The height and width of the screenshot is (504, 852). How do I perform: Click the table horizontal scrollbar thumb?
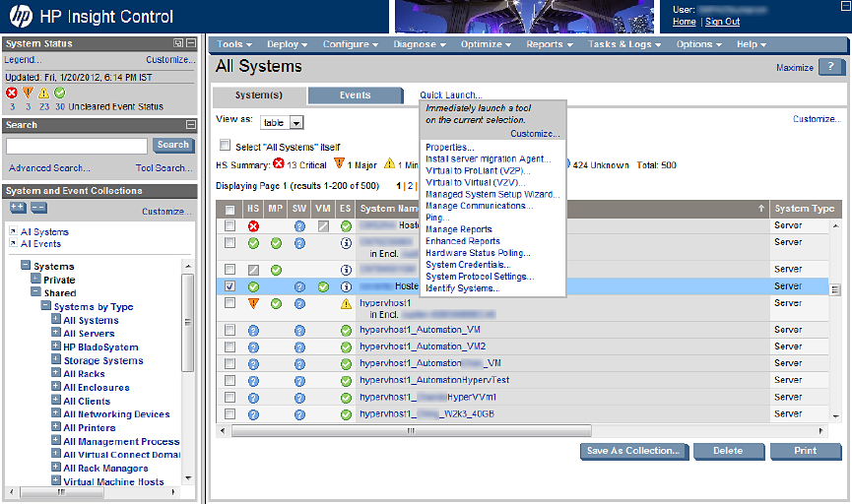pyautogui.click(x=412, y=431)
